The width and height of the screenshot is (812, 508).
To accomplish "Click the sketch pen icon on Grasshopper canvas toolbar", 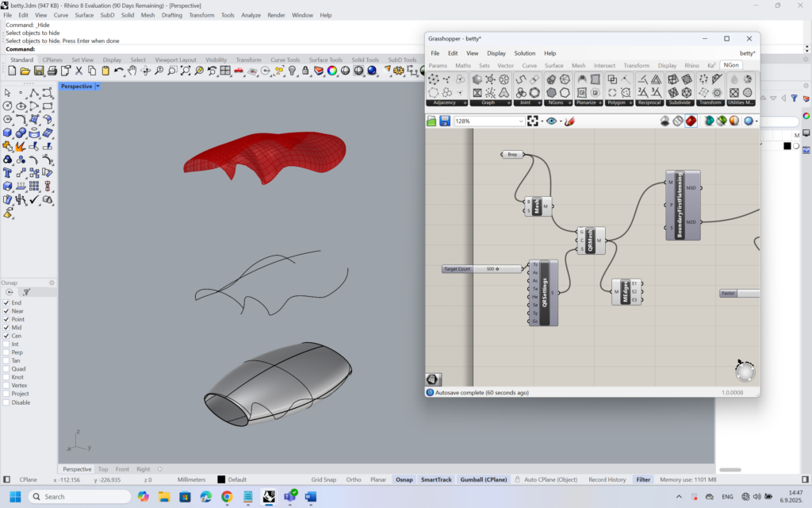I will pos(569,121).
